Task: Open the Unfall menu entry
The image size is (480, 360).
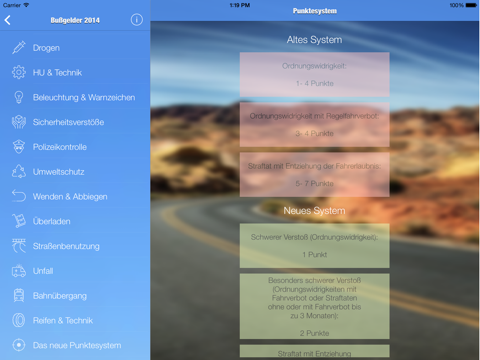Action: [x=75, y=271]
